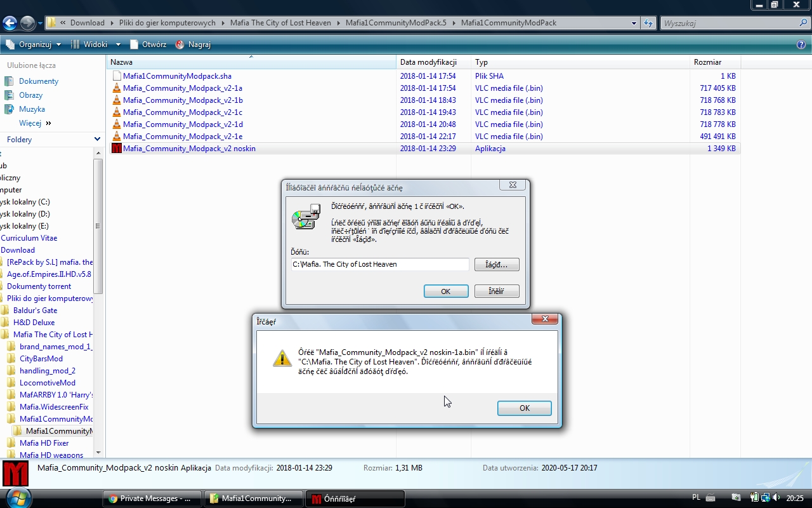Select the VLC cone icon of Mafia_Community_Modpack_v2-1e
This screenshot has height=508, width=812.
coord(117,137)
